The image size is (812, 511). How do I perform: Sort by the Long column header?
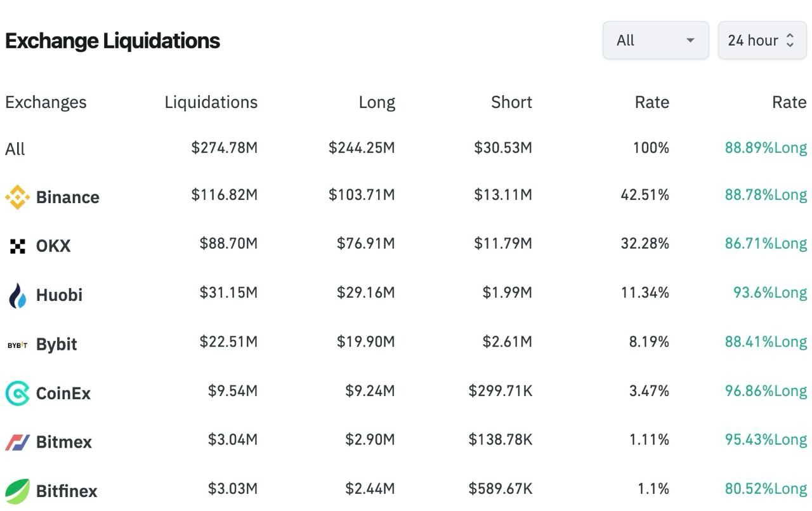pos(377,102)
